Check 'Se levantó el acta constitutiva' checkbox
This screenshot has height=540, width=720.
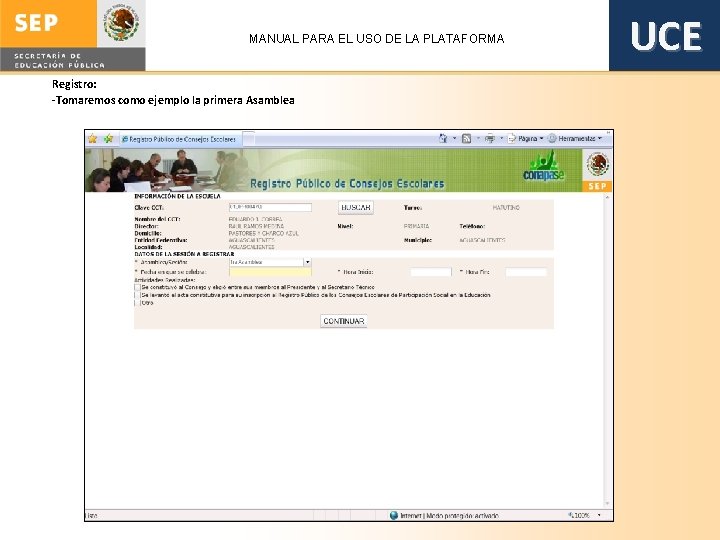pyautogui.click(x=137, y=295)
